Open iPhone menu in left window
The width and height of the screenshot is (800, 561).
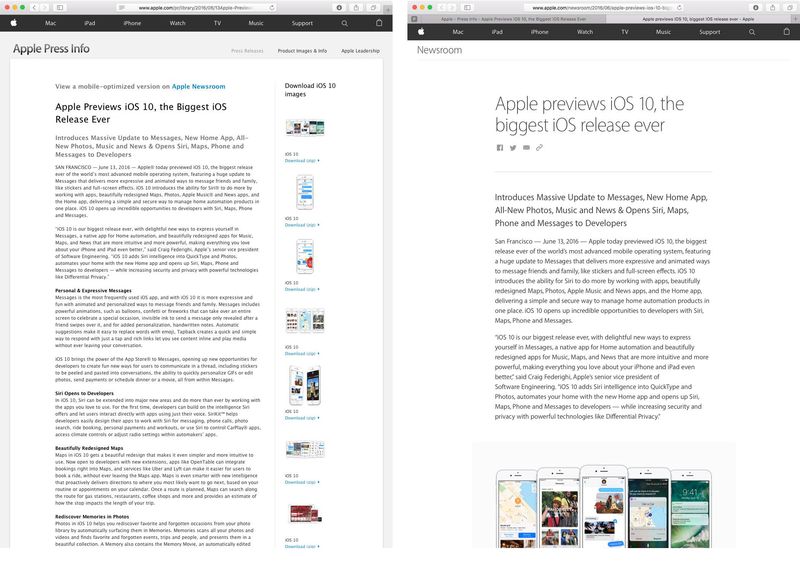pyautogui.click(x=132, y=23)
